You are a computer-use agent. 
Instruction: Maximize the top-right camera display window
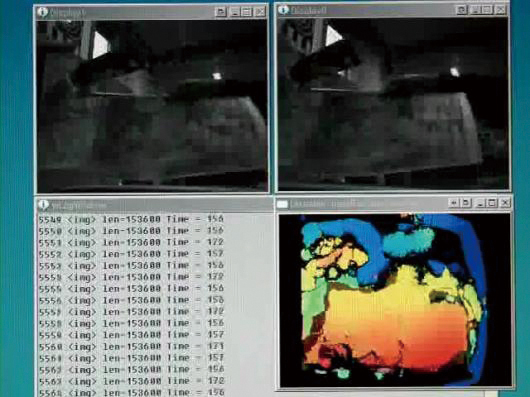[x=487, y=10]
